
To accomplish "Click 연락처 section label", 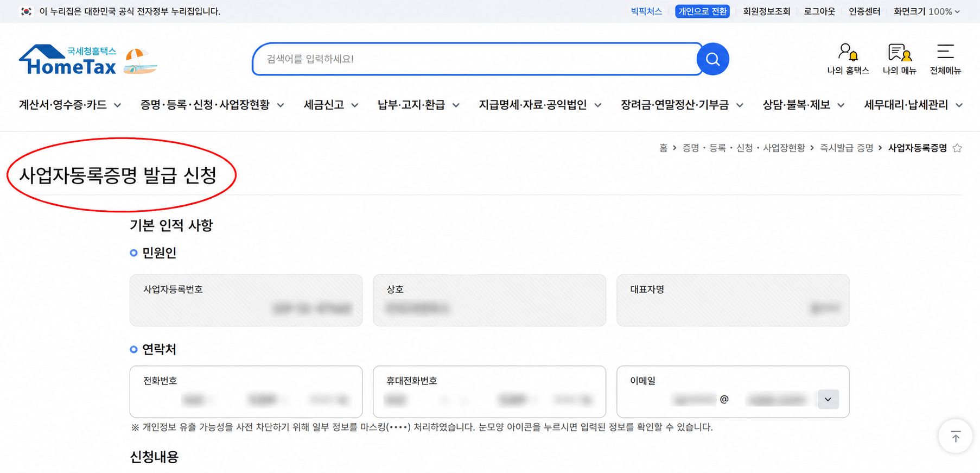I will click(x=159, y=350).
